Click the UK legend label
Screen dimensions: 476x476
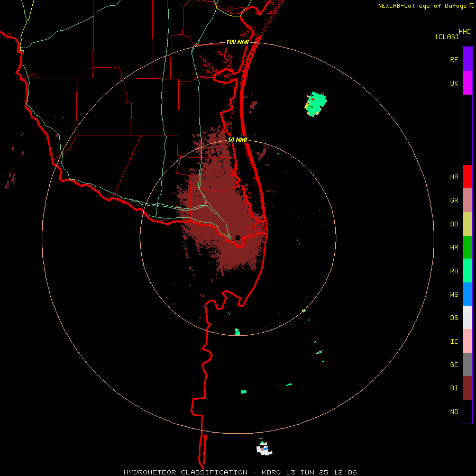[454, 83]
